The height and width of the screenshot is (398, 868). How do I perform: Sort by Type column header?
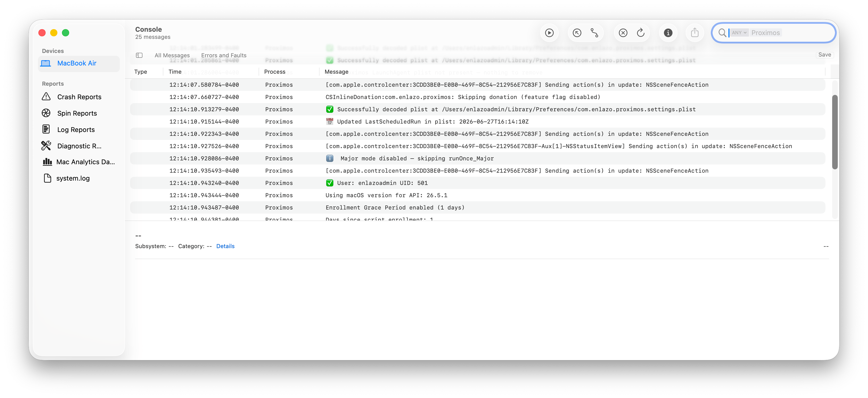tap(141, 72)
